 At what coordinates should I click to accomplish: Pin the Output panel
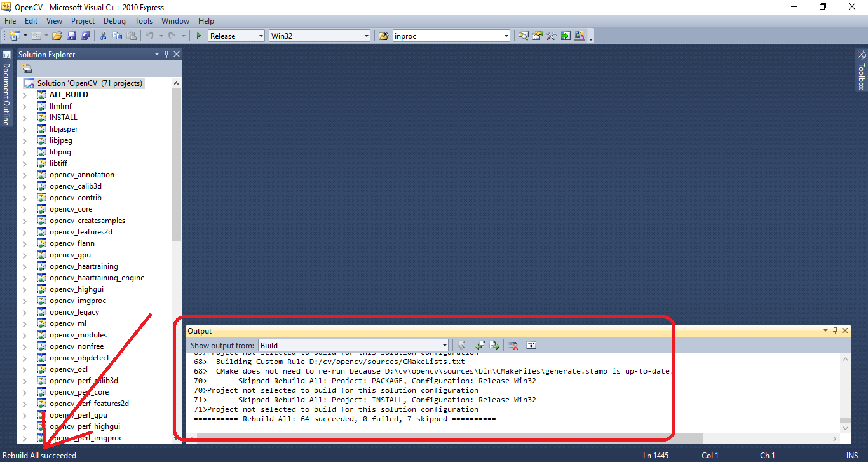pos(835,330)
